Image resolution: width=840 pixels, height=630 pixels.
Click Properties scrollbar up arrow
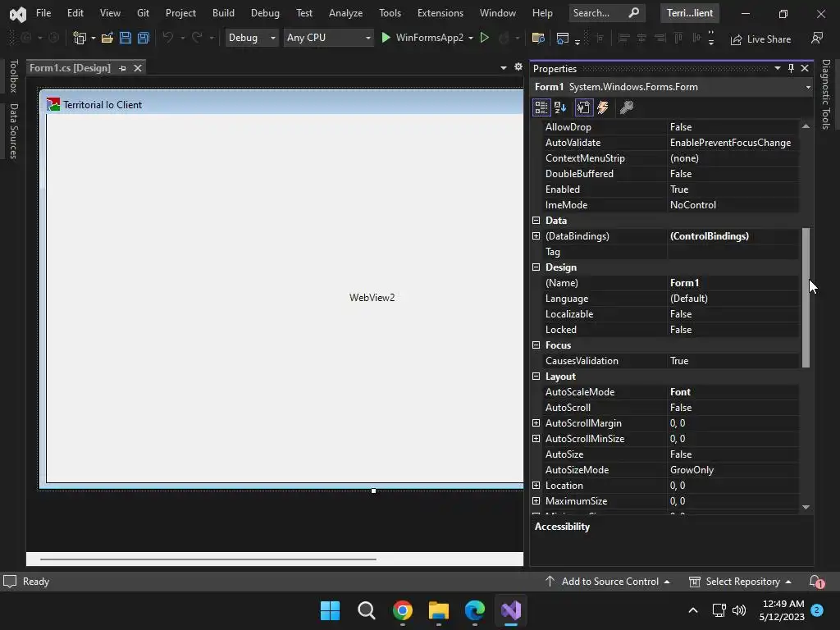806,126
